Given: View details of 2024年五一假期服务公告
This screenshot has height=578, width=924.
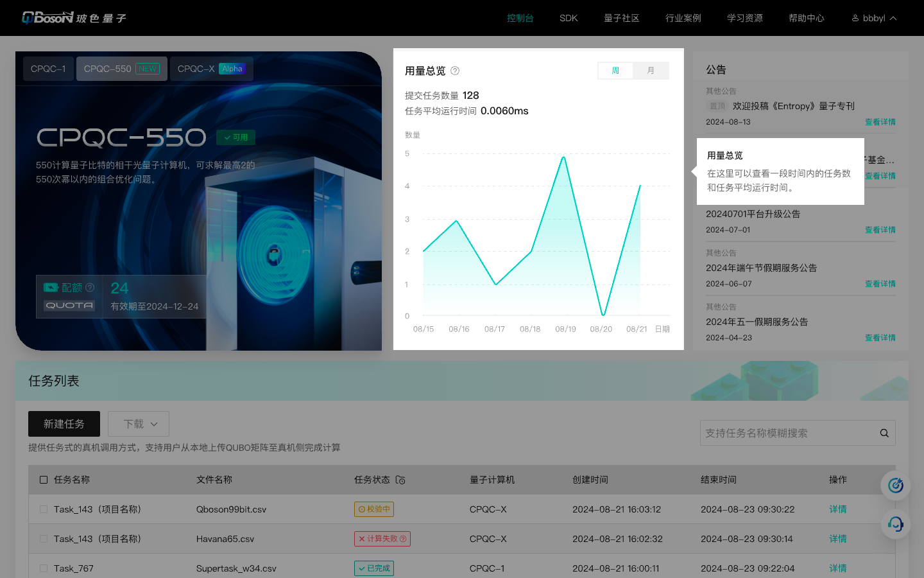Looking at the screenshot, I should click(880, 338).
